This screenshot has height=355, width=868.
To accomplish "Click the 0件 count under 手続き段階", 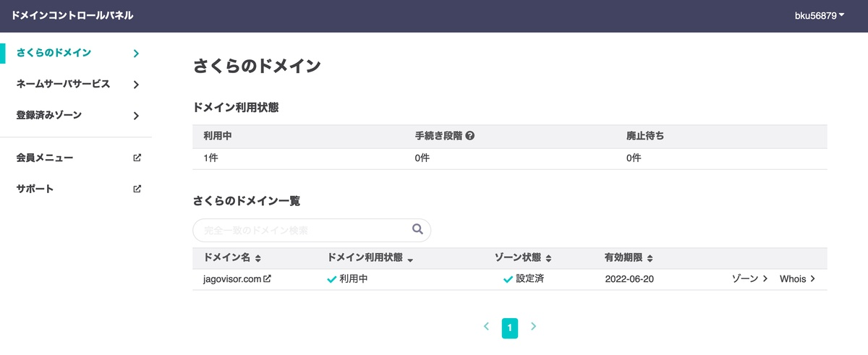I will [x=422, y=158].
